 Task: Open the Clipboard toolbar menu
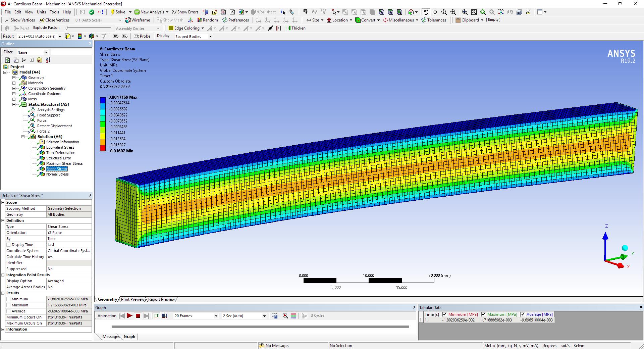(470, 20)
